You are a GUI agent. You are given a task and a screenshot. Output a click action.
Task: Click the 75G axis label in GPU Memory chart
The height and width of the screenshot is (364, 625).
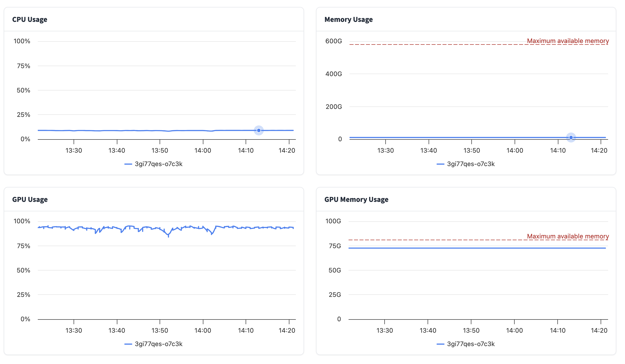(335, 246)
